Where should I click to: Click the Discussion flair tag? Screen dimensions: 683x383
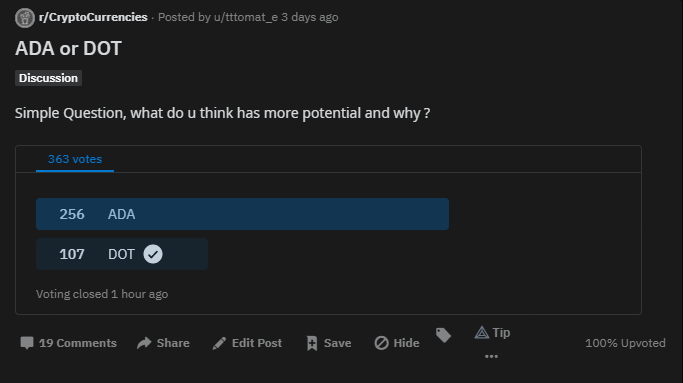(48, 78)
